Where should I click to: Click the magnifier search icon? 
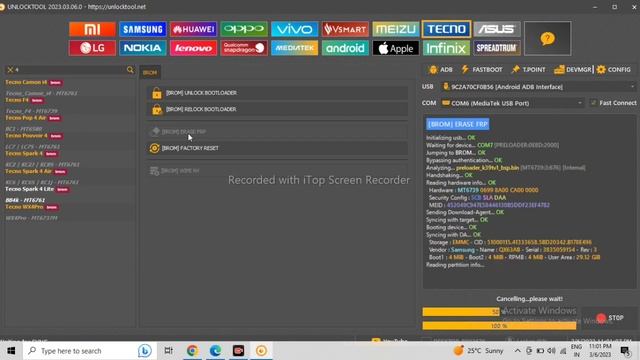coord(130,70)
